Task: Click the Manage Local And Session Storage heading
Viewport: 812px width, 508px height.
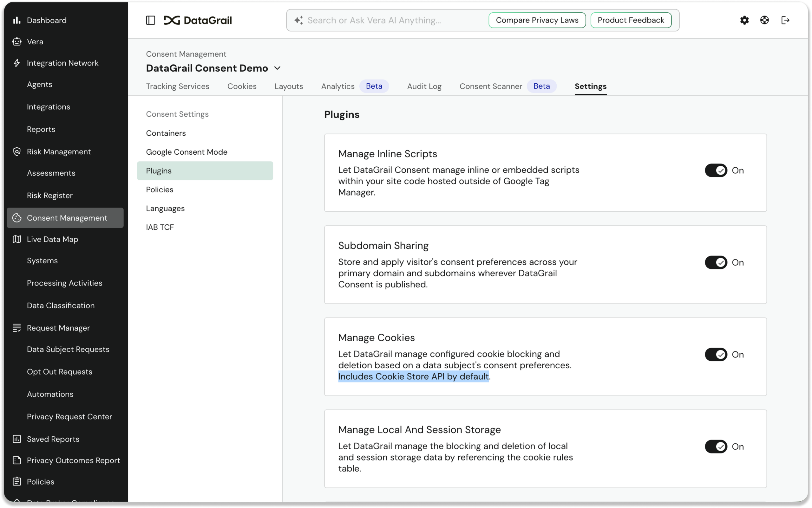Action: tap(419, 430)
